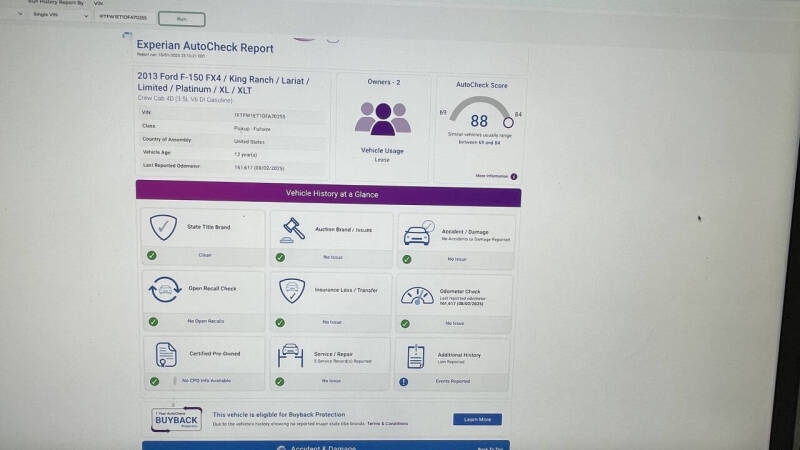The height and width of the screenshot is (450, 800).
Task: Click the Learn More button
Action: click(477, 419)
